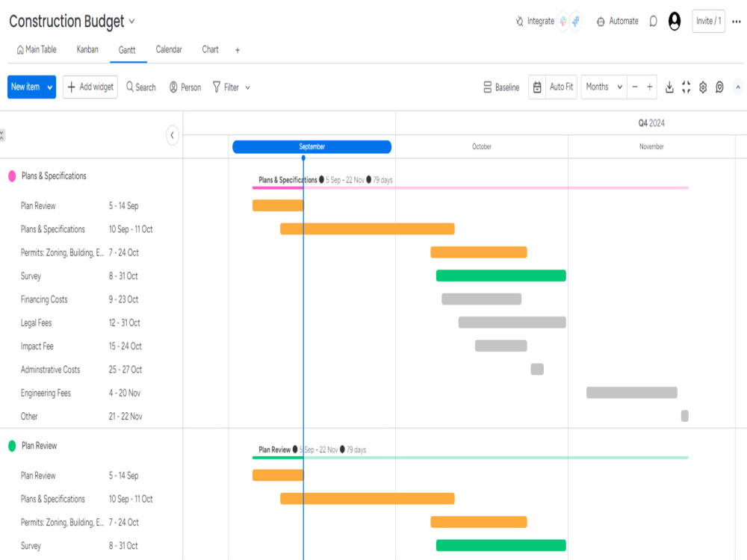
Task: Click the user avatar icon
Action: click(x=675, y=21)
